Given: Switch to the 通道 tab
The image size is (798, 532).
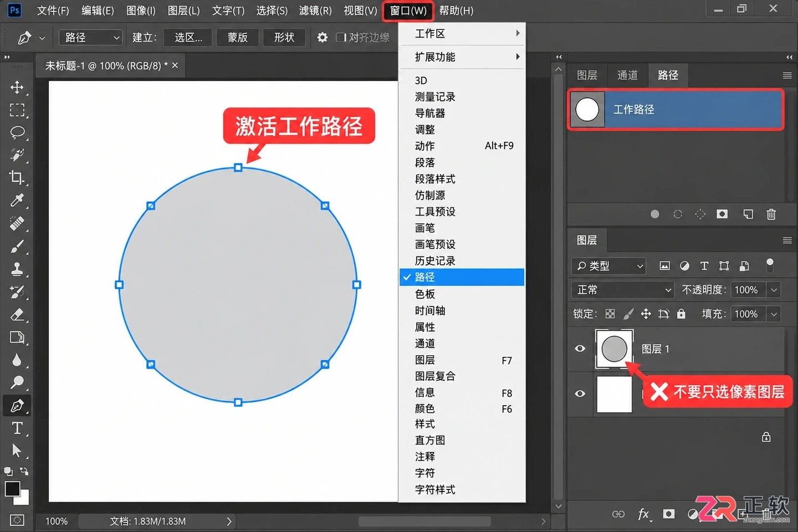Looking at the screenshot, I should 627,75.
